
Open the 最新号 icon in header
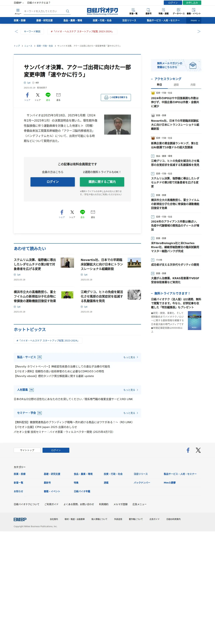pyautogui.click(x=148, y=12)
